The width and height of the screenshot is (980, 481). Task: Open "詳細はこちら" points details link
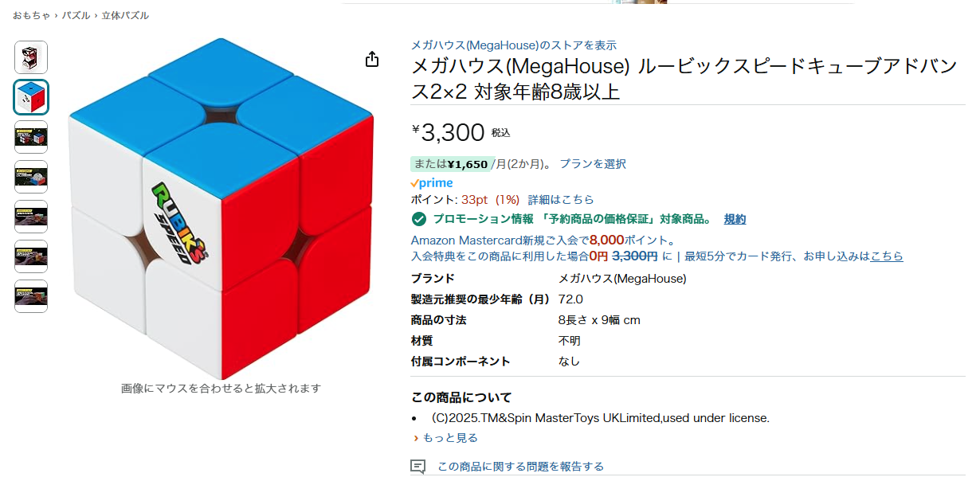pos(561,199)
